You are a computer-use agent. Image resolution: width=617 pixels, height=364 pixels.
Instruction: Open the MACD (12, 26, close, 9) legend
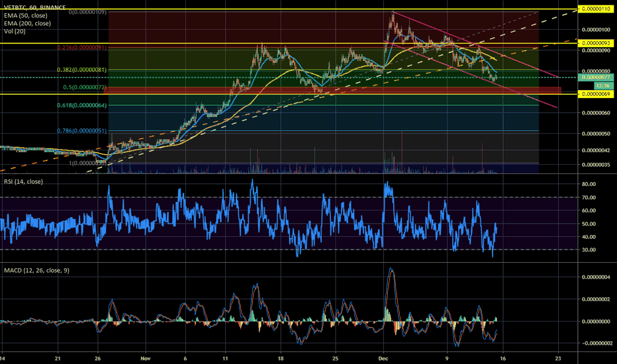tap(36, 270)
